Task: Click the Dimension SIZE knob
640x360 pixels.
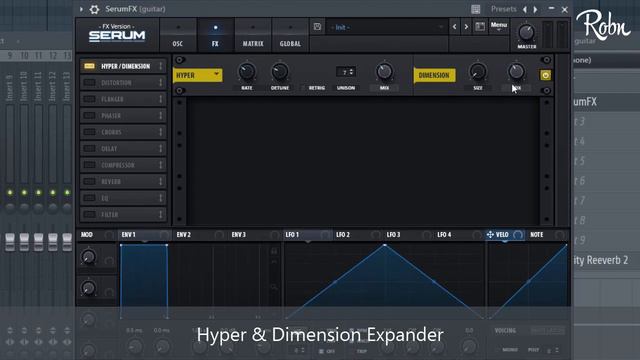Action: (478, 72)
